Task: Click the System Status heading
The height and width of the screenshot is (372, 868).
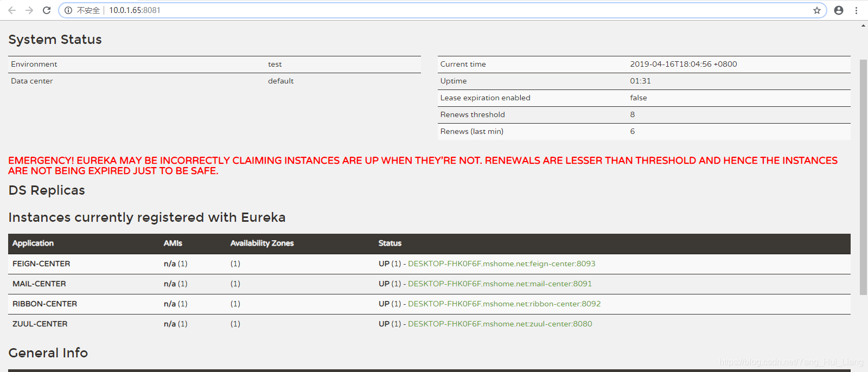Action: click(55, 40)
